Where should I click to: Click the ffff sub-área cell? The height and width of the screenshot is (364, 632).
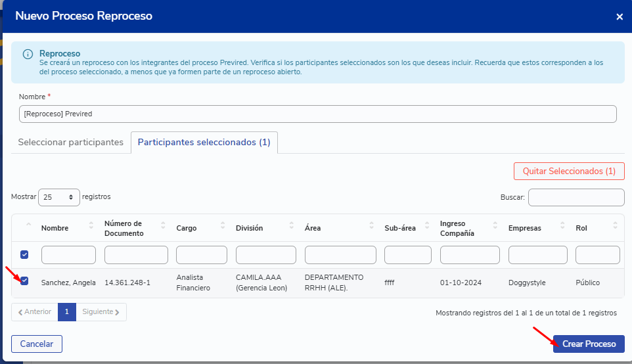(390, 283)
